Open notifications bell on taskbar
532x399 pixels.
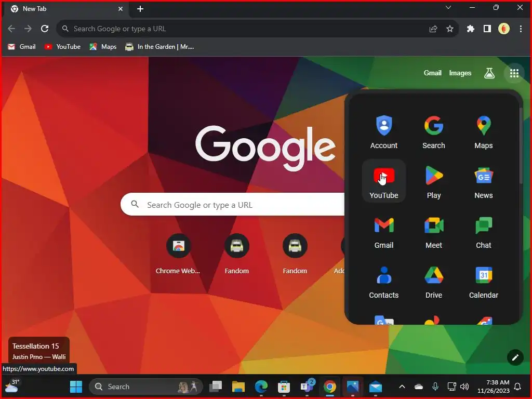[x=517, y=387]
